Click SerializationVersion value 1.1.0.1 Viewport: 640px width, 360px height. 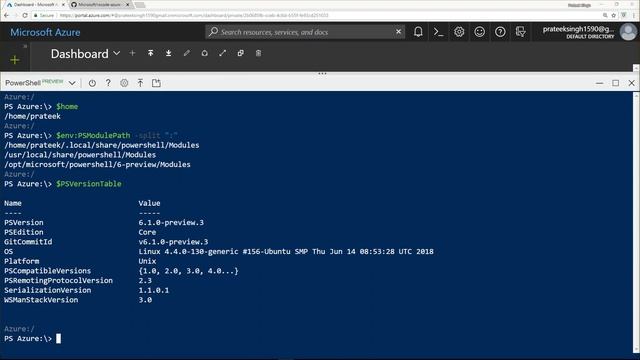(x=153, y=290)
